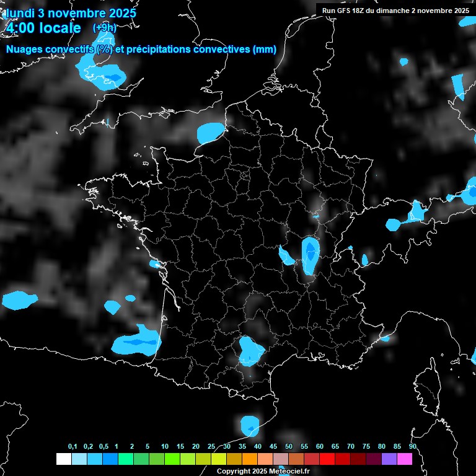Screen dimensions: 476x476
Task: Click the dark red swatch between 65 and 70
Action: (343, 459)
